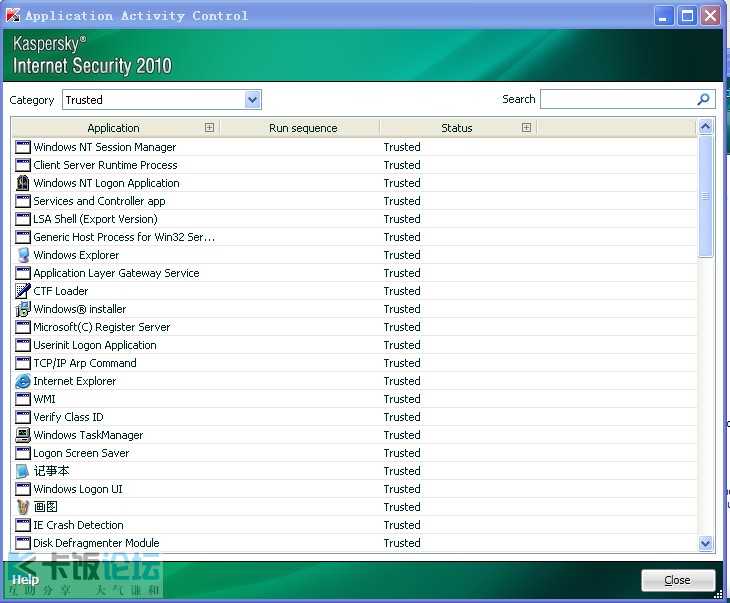This screenshot has width=730, height=603.
Task: Click the Disk Defragmenter Module icon
Action: click(x=23, y=543)
